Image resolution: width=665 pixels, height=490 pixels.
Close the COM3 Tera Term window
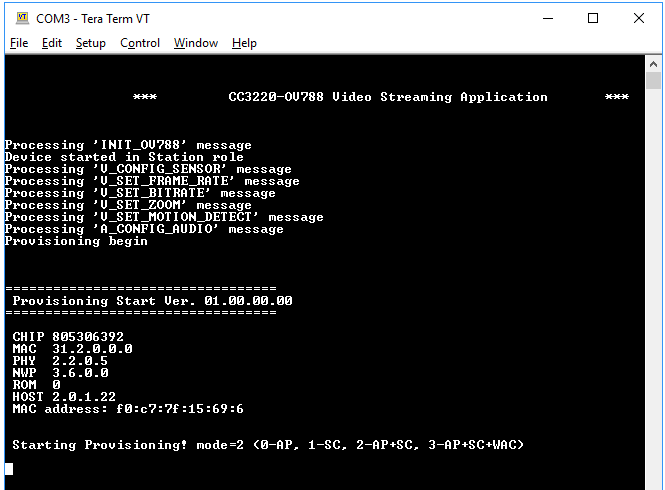pos(639,18)
